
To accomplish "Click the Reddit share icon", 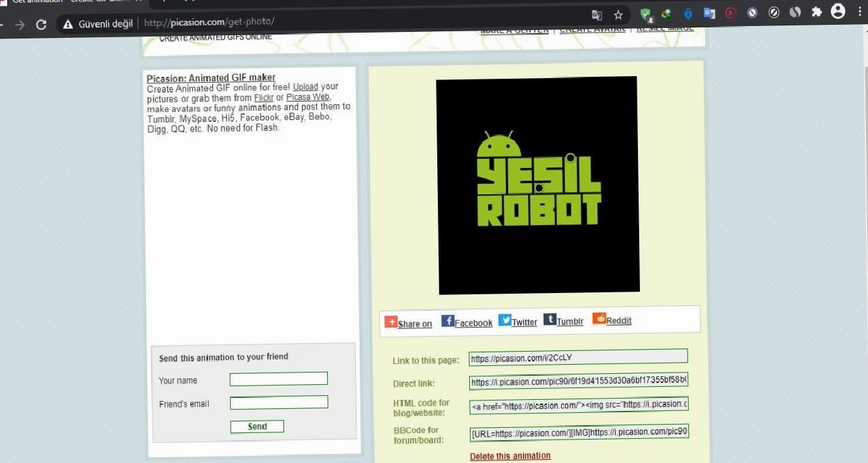I will (599, 318).
